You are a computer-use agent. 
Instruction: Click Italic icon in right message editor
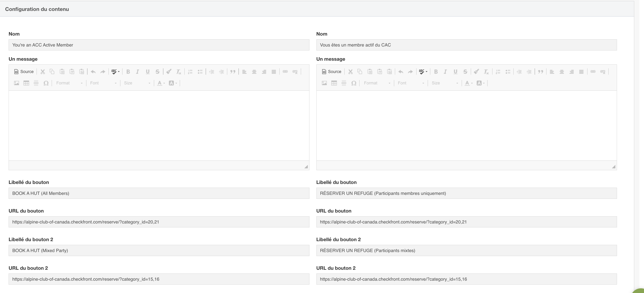[x=445, y=72]
